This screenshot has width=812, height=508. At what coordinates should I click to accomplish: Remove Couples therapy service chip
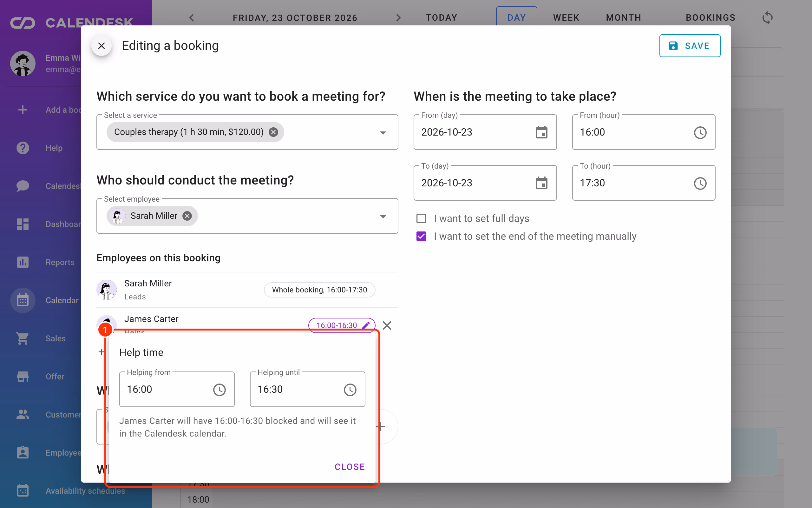(x=273, y=132)
